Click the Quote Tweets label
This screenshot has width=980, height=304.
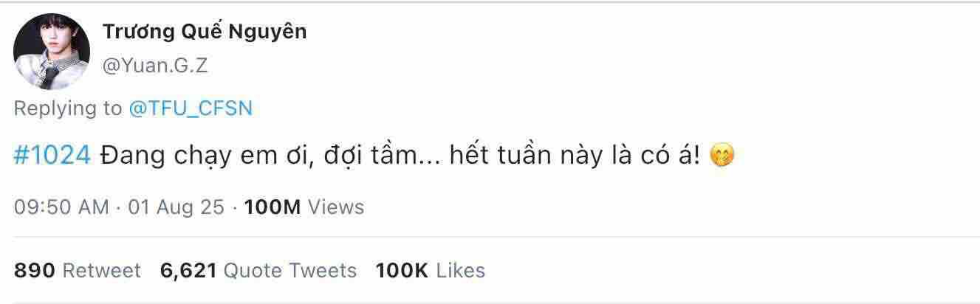pyautogui.click(x=289, y=271)
